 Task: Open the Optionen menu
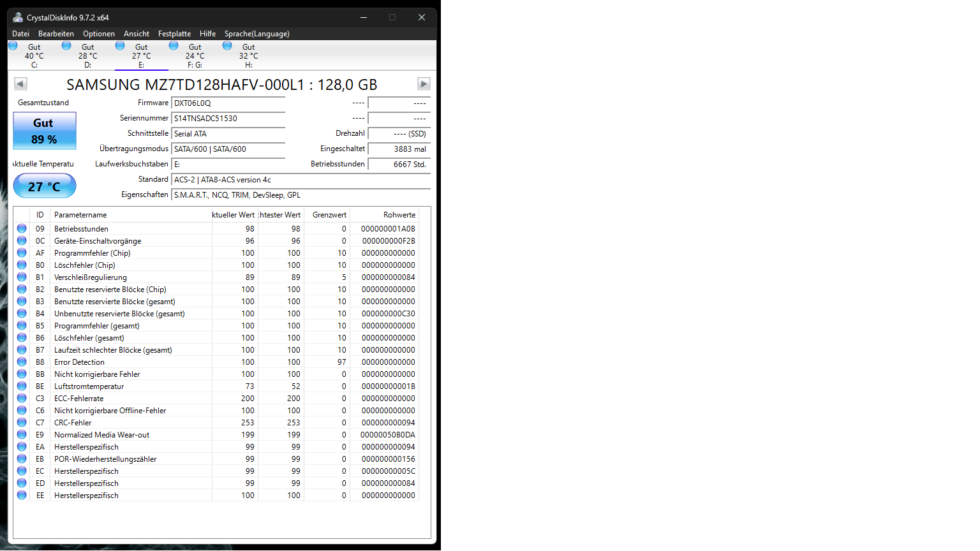99,34
